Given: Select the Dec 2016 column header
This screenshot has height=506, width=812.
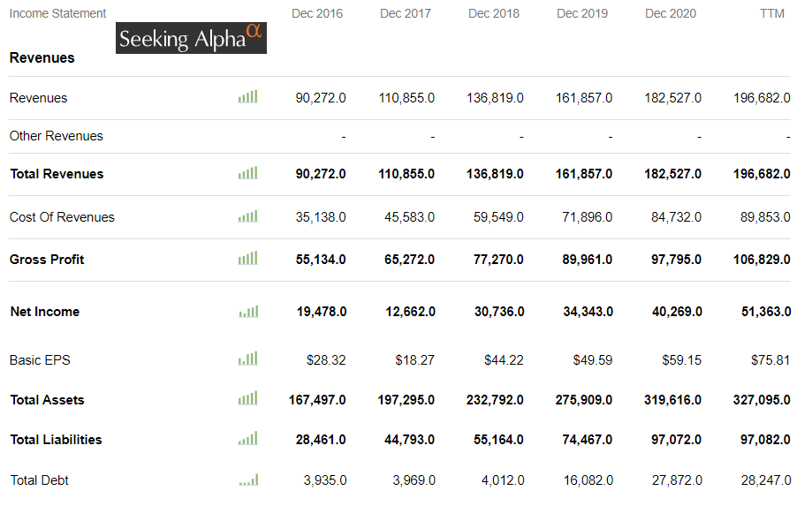Looking at the screenshot, I should pyautogui.click(x=317, y=13).
